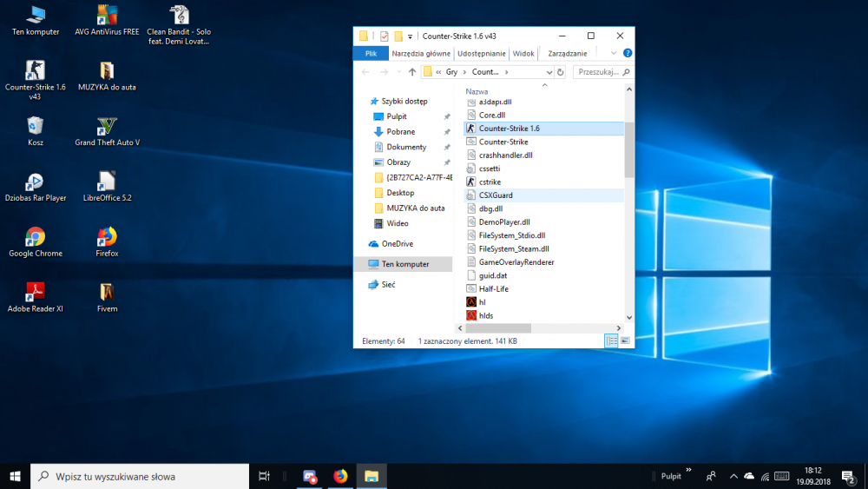The width and height of the screenshot is (868, 489).
Task: Refresh the folder with the address bar refresh icon
Action: 562,72
